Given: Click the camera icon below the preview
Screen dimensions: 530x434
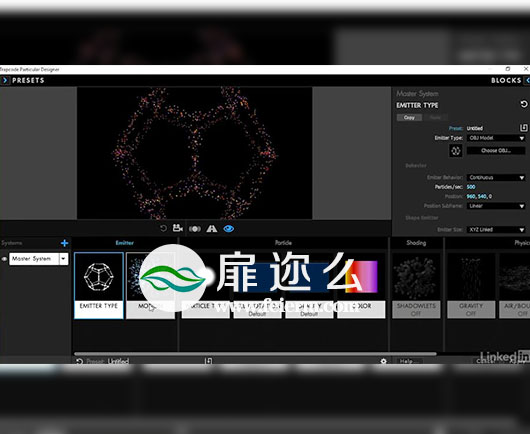Looking at the screenshot, I should tap(177, 228).
